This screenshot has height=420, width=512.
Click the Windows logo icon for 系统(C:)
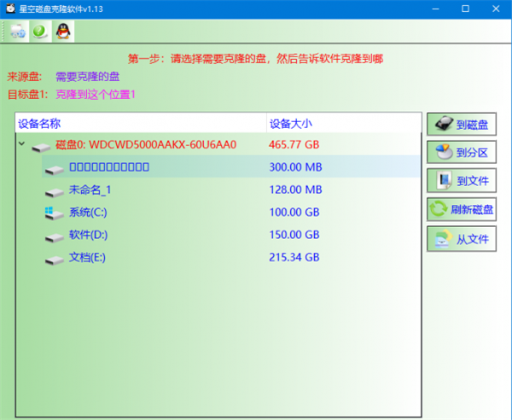[x=55, y=212]
